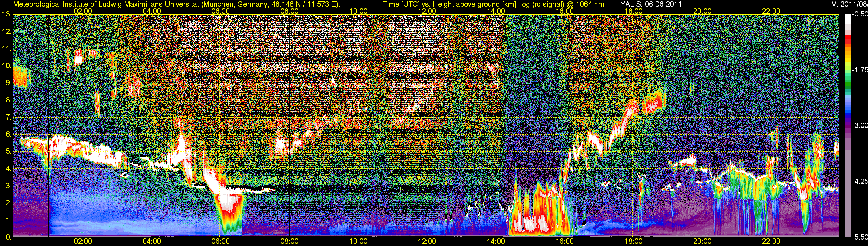Select the 20:00 label on the top time axis
Screen dimensions: 868x246
pyautogui.click(x=702, y=11)
